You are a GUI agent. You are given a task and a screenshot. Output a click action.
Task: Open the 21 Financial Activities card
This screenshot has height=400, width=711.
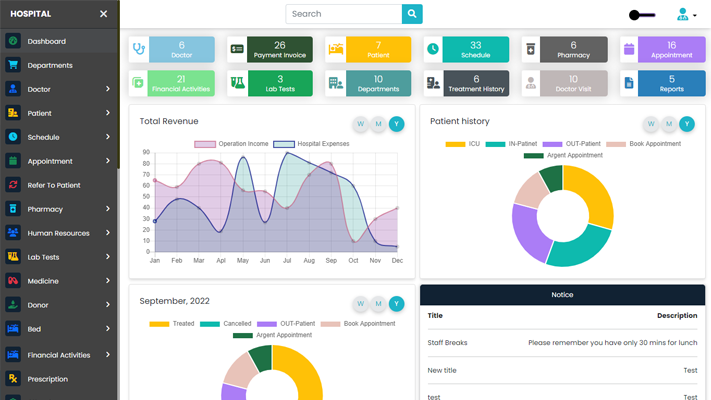pos(172,83)
